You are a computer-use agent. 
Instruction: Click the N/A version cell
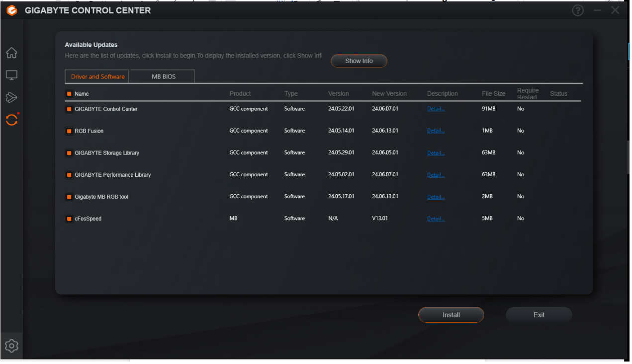point(333,218)
